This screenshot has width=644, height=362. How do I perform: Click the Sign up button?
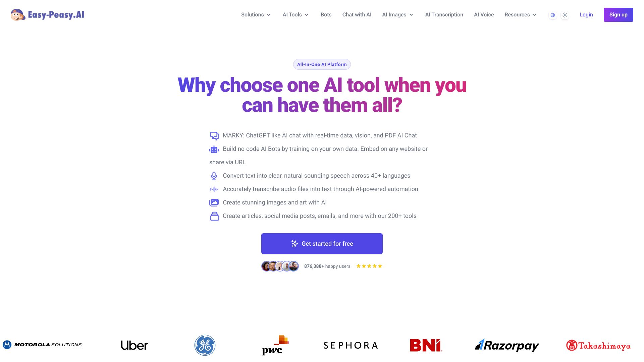(619, 15)
